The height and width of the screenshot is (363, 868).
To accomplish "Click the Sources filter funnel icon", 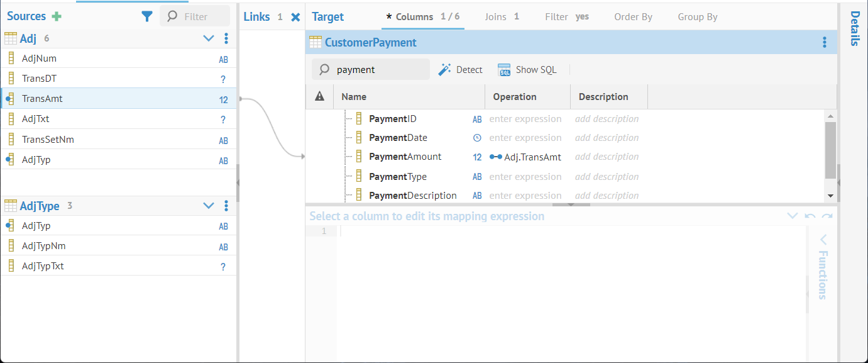I will [147, 16].
